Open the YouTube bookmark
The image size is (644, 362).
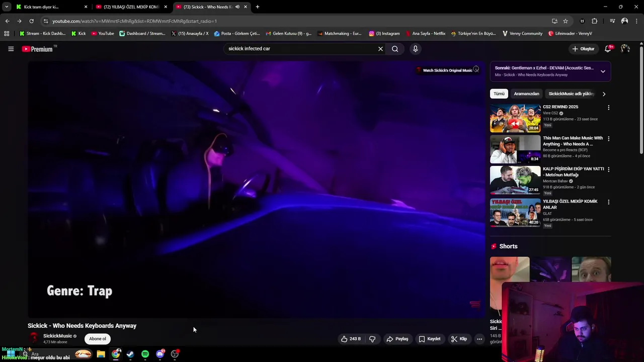(103, 34)
